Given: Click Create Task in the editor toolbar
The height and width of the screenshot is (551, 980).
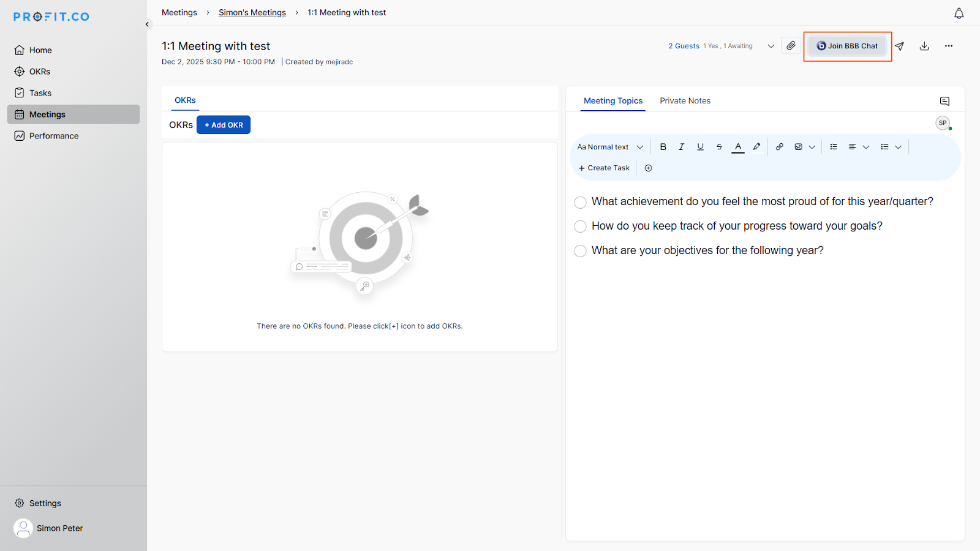Looking at the screenshot, I should click(x=604, y=168).
